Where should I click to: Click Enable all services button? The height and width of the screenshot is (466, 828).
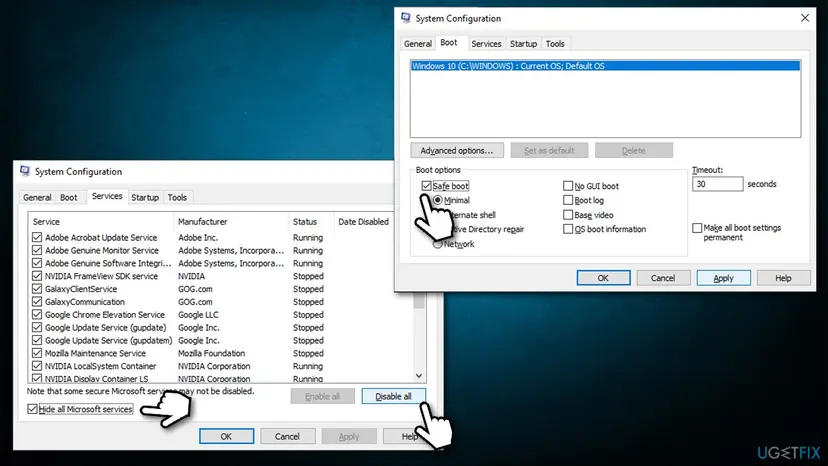click(322, 396)
